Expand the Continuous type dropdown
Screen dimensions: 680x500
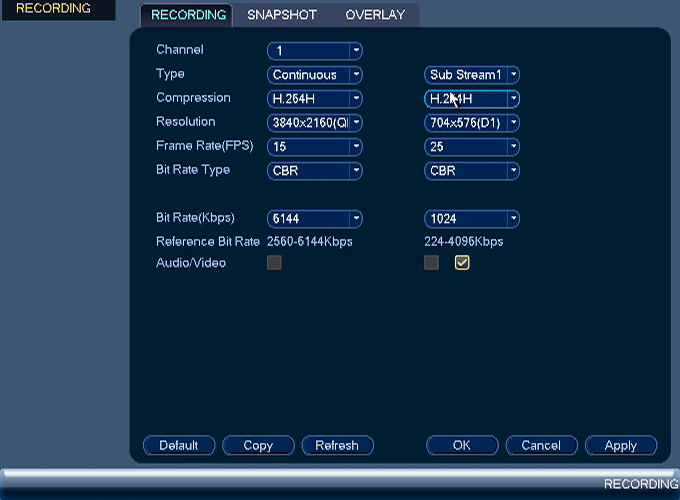pyautogui.click(x=315, y=75)
